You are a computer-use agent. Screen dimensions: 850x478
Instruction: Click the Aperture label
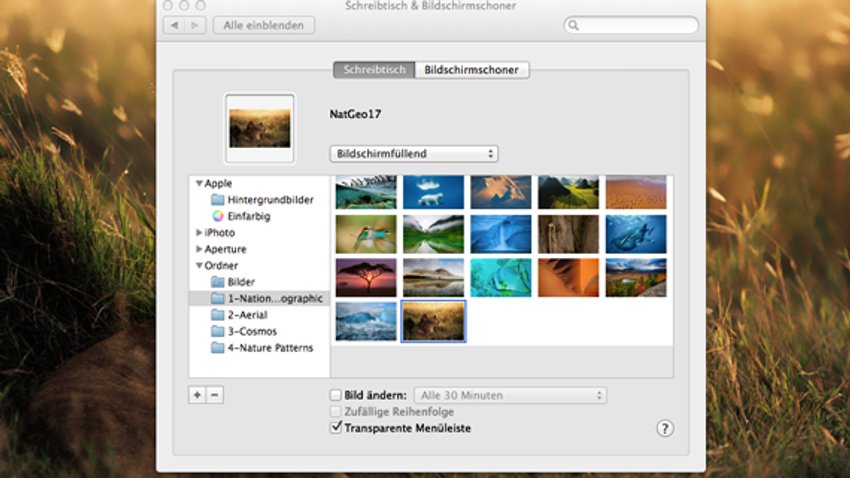coord(226,249)
